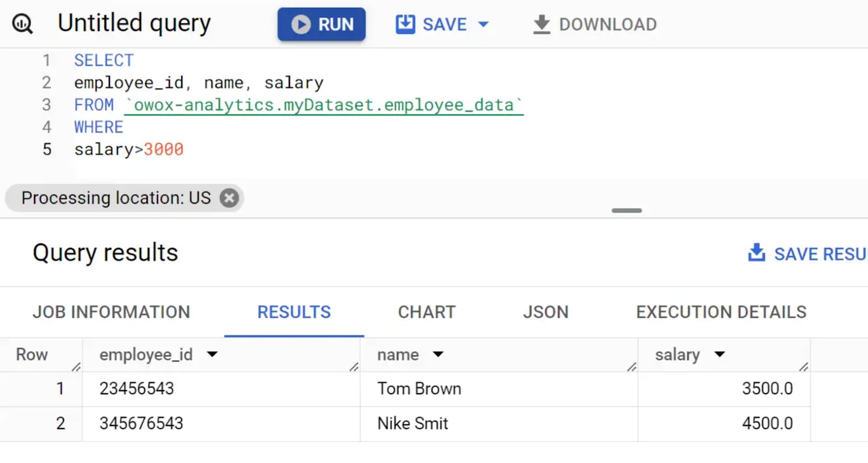The width and height of the screenshot is (868, 463).
Task: Remove the Processing location: US chip
Action: point(229,198)
